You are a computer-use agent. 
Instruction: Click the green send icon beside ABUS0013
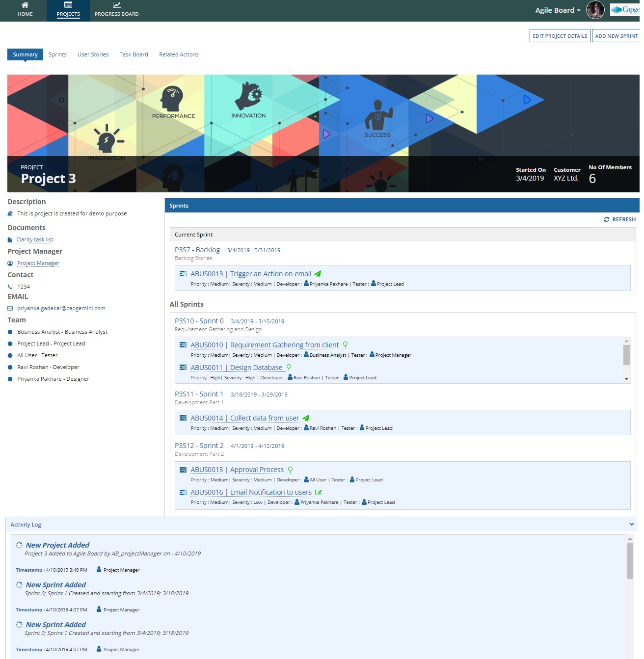pos(318,273)
